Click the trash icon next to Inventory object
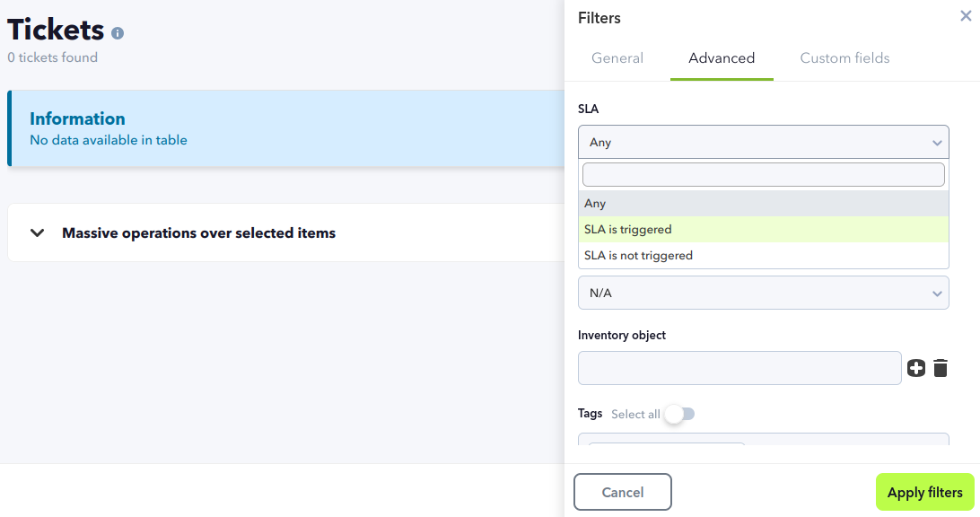The image size is (980, 517). pyautogui.click(x=941, y=368)
